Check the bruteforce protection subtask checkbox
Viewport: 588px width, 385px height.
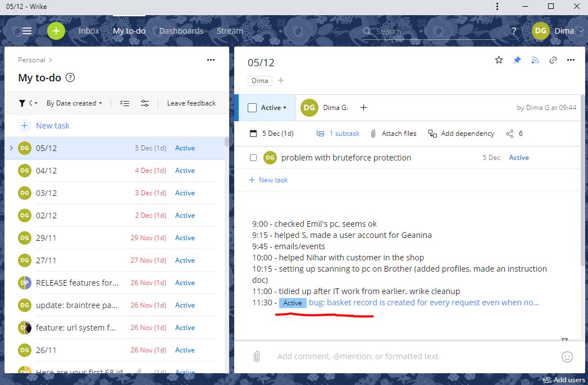(x=253, y=158)
